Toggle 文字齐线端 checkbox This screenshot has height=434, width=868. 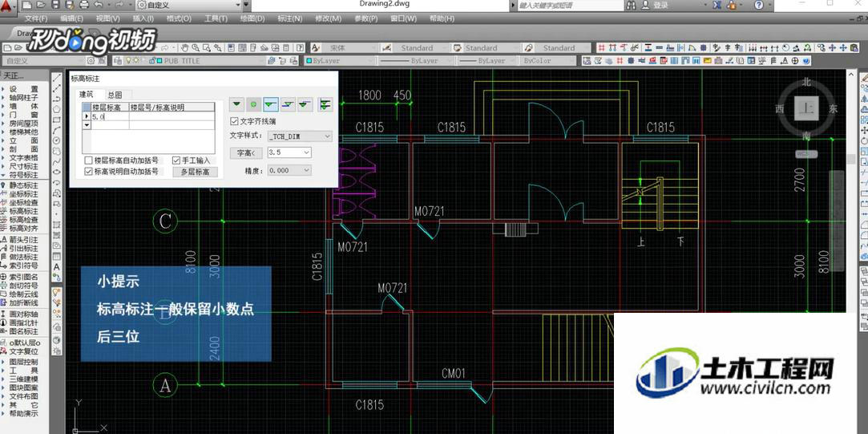pyautogui.click(x=233, y=121)
